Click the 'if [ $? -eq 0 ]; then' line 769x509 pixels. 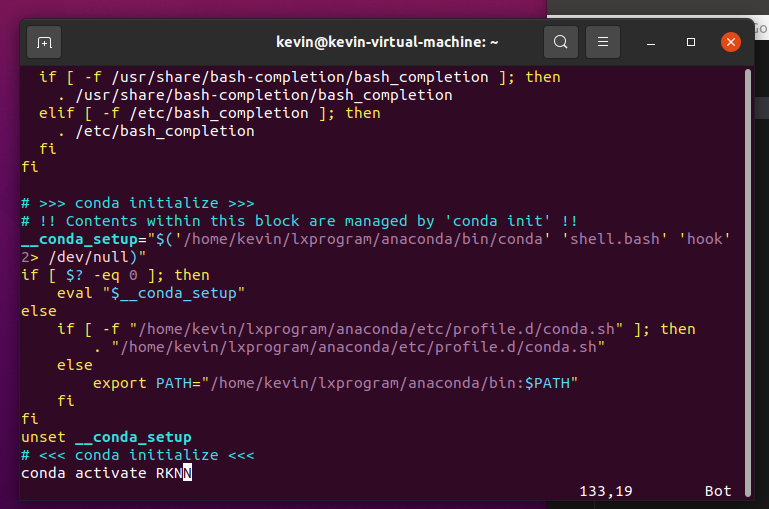[x=115, y=275]
